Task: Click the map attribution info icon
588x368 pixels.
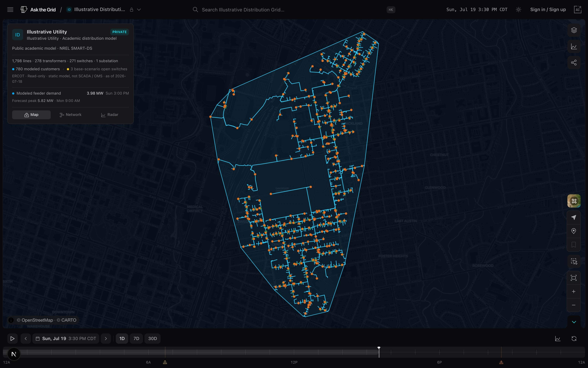Action: click(11, 320)
